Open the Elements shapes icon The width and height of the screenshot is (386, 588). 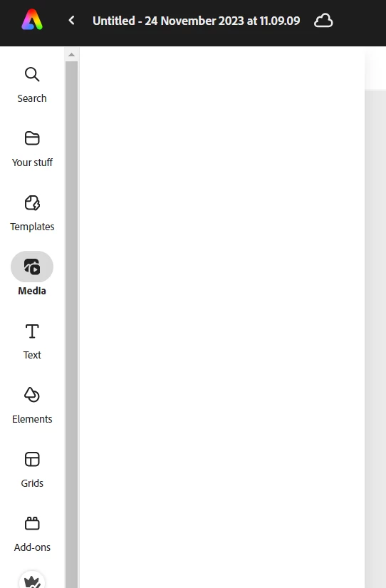(x=32, y=395)
